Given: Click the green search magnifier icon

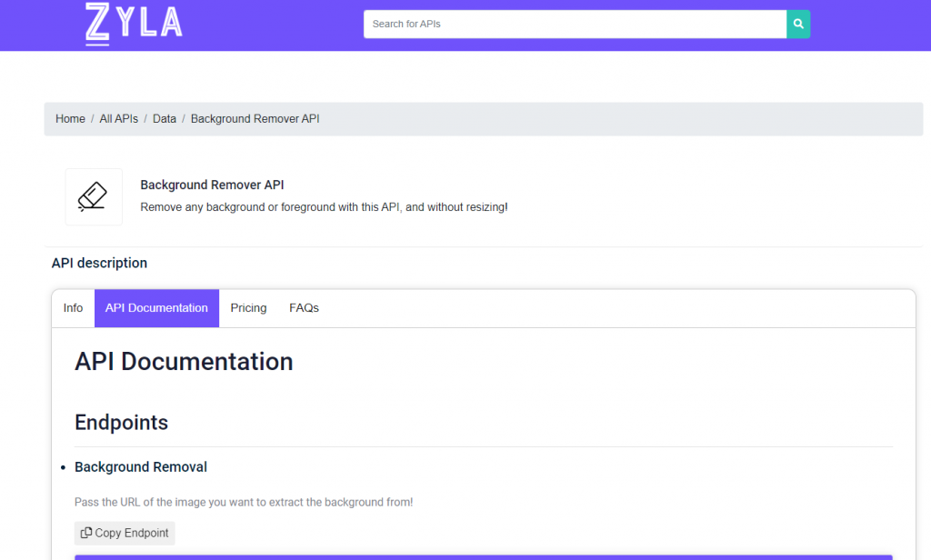Looking at the screenshot, I should pyautogui.click(x=798, y=24).
